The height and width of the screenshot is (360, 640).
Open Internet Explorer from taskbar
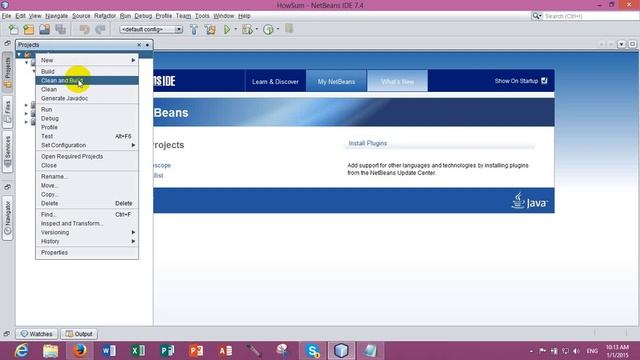click(x=21, y=351)
